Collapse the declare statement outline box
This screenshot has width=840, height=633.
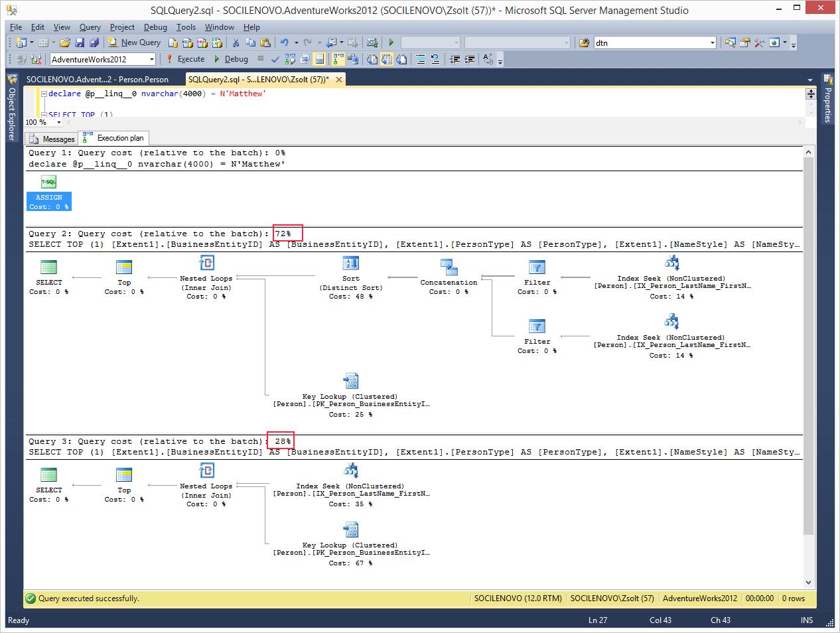click(44, 94)
